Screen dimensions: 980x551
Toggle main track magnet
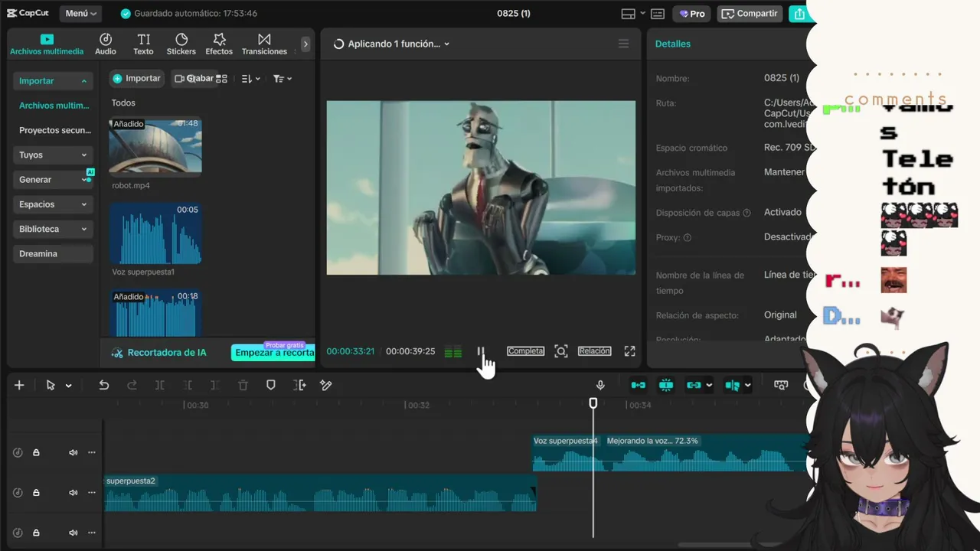coord(638,385)
